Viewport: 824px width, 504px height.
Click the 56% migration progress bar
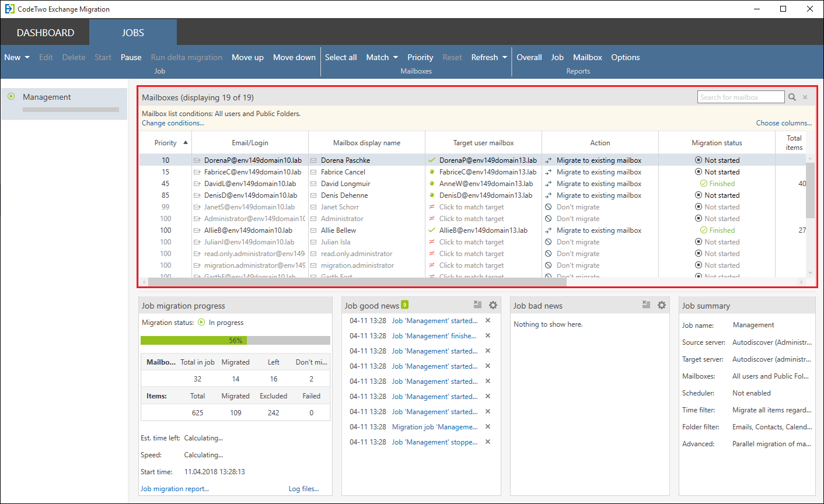coord(235,340)
